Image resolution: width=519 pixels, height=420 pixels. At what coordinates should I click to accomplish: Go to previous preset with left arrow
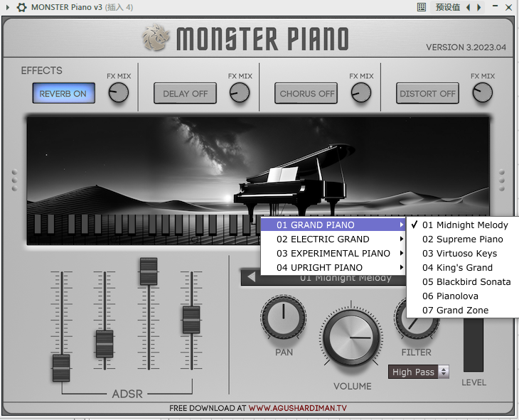click(x=468, y=7)
